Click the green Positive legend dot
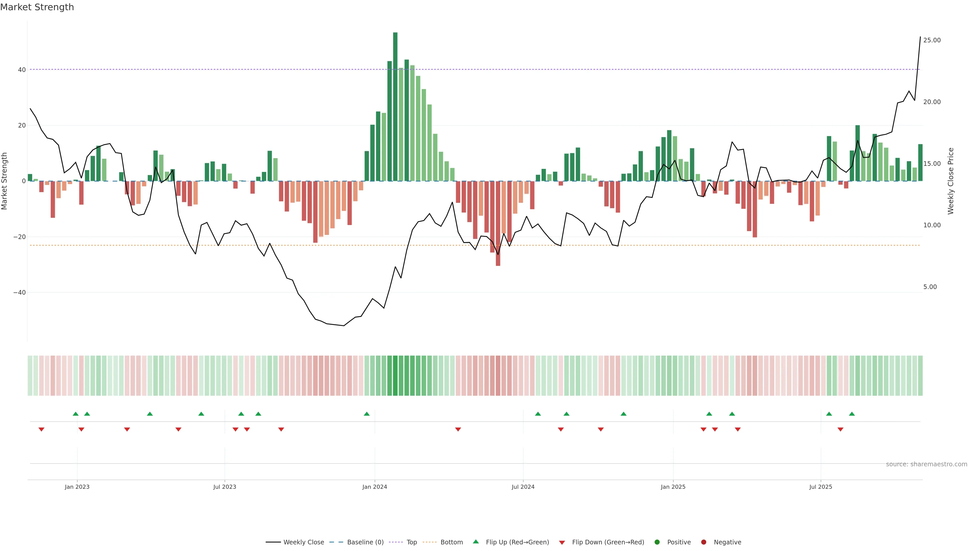Image resolution: width=980 pixels, height=551 pixels. pos(657,542)
